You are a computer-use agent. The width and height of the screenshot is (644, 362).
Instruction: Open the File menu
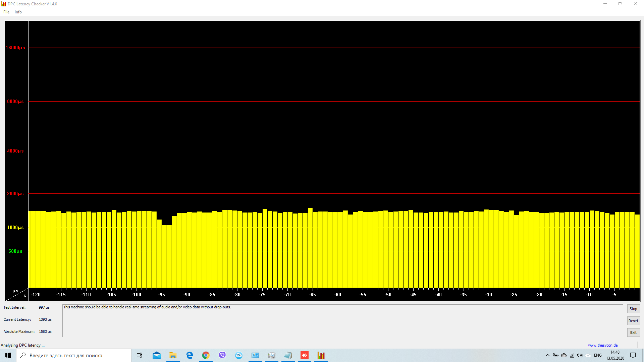(6, 12)
